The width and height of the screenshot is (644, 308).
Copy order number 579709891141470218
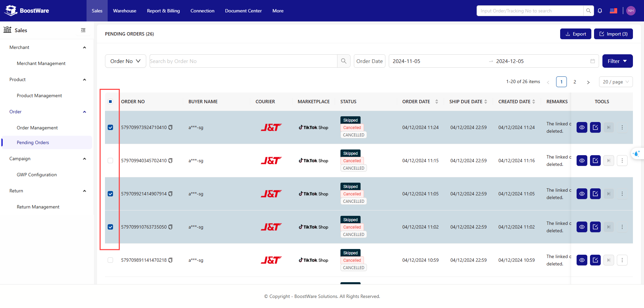170,260
